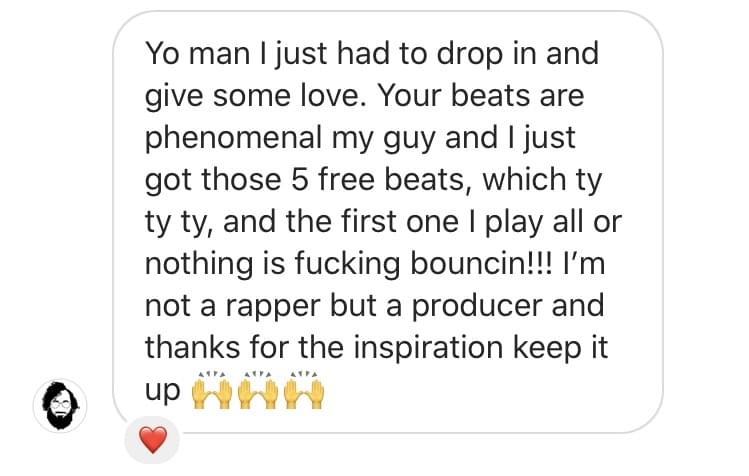Click the word "inspiration"
The image size is (749, 476).
click(428, 350)
